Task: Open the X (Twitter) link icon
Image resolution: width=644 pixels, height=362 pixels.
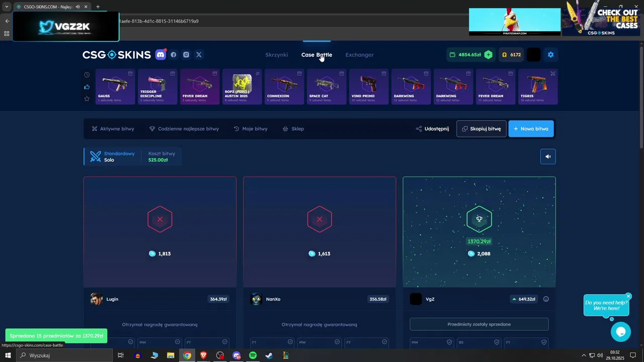Action: (x=199, y=55)
